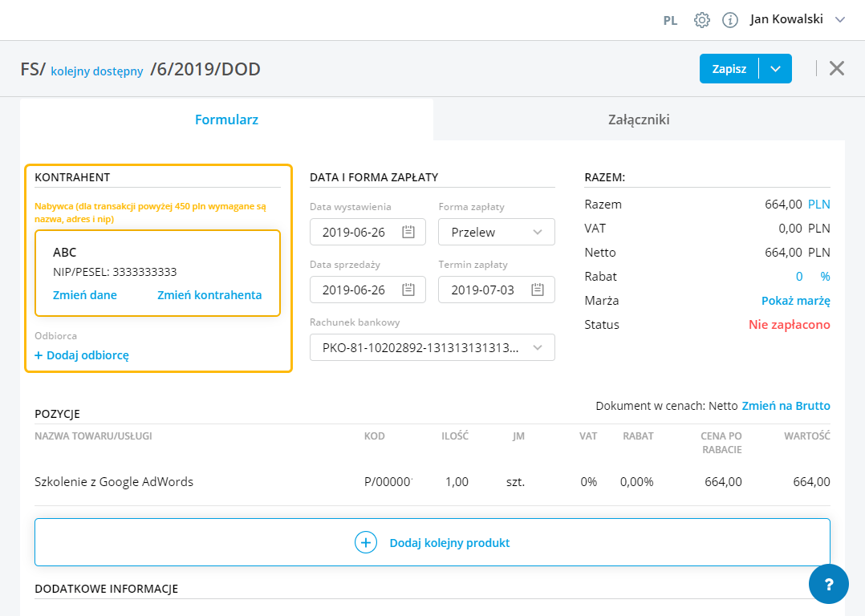Open calendar for Data sprzedaży
The height and width of the screenshot is (616, 865).
pos(408,290)
